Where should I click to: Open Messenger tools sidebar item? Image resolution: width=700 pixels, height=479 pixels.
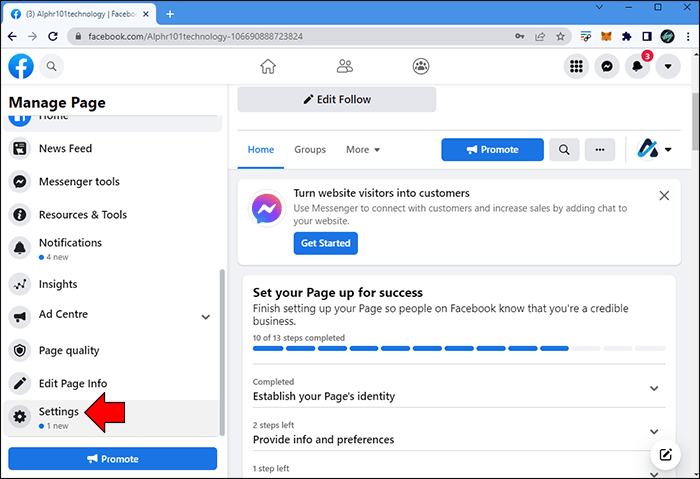tap(112, 181)
